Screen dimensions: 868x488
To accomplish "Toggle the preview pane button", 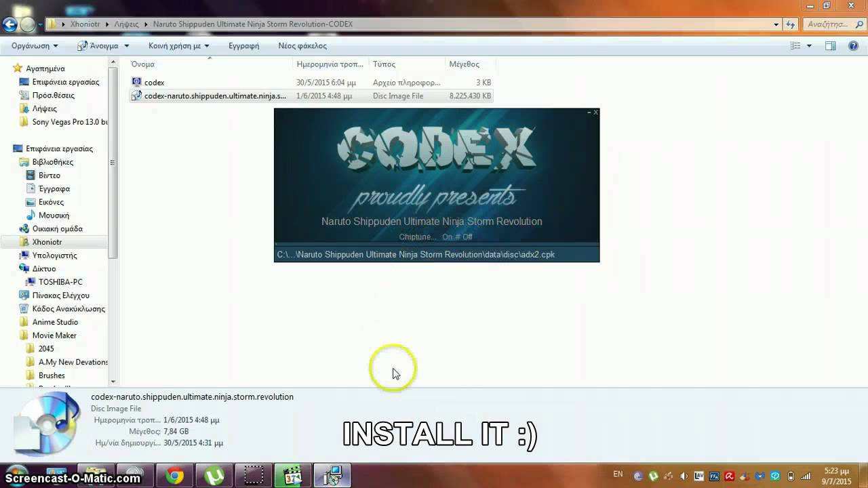I will (830, 45).
